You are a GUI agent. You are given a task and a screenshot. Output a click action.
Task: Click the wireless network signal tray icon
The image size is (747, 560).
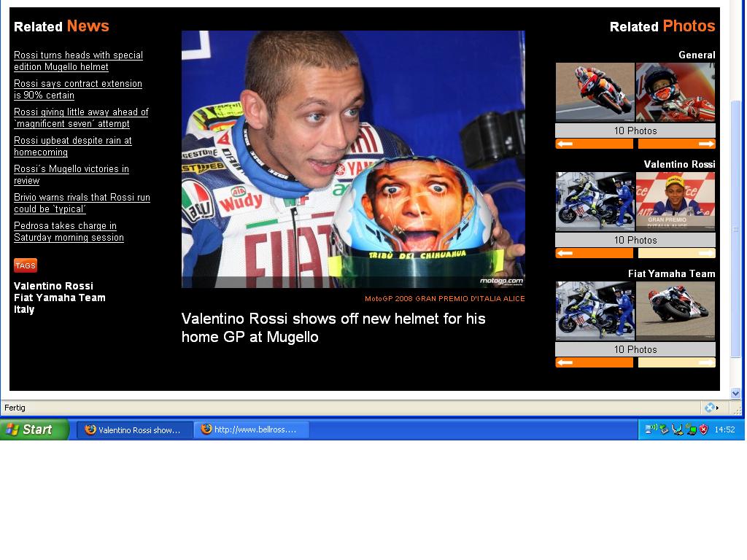tap(651, 429)
